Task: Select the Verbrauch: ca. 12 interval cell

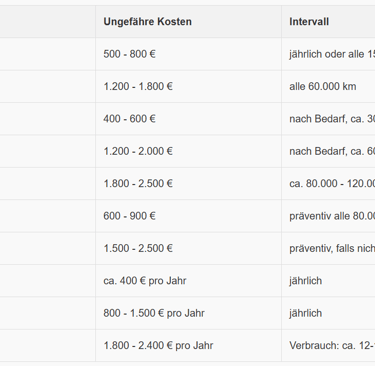Action: pos(328,345)
